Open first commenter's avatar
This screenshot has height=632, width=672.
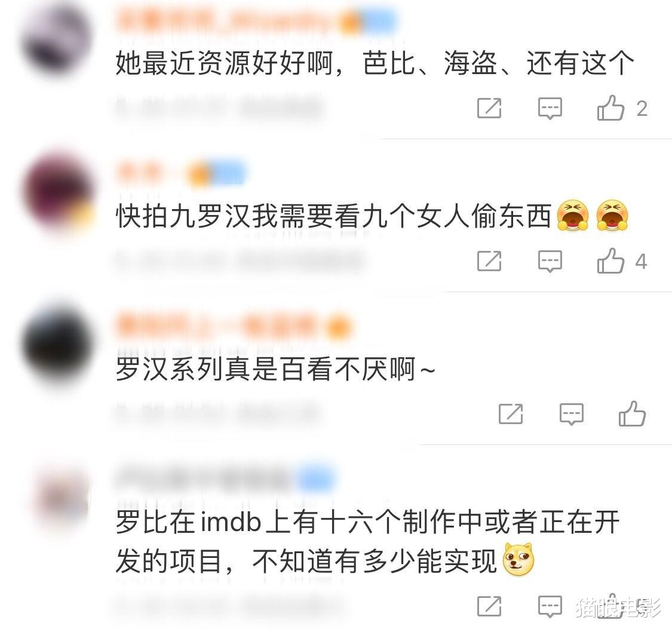point(57,39)
